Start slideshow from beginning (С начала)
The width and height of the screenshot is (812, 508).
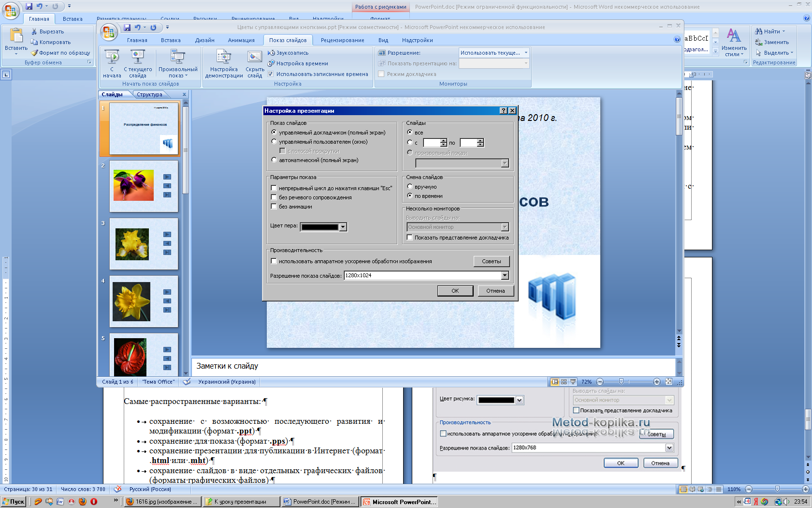pos(112,63)
